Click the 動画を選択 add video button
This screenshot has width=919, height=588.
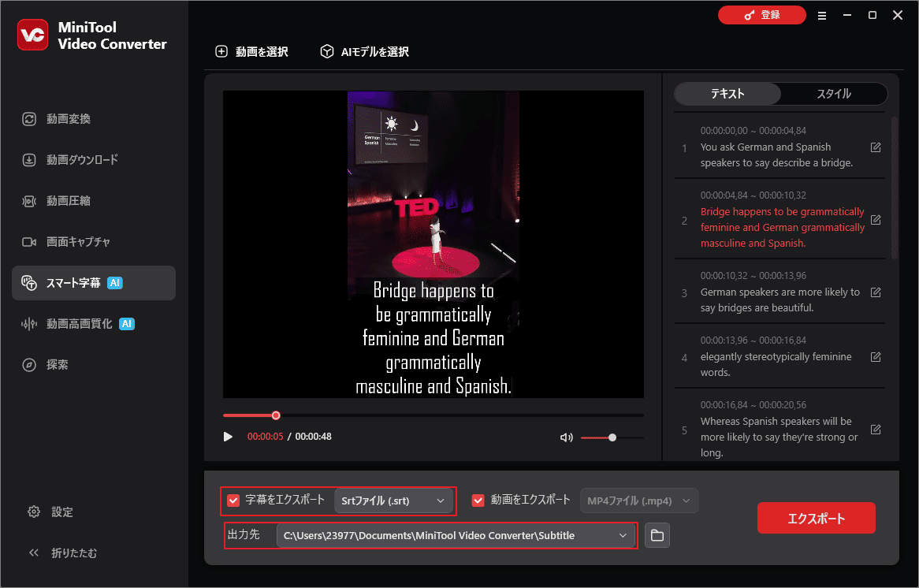252,51
